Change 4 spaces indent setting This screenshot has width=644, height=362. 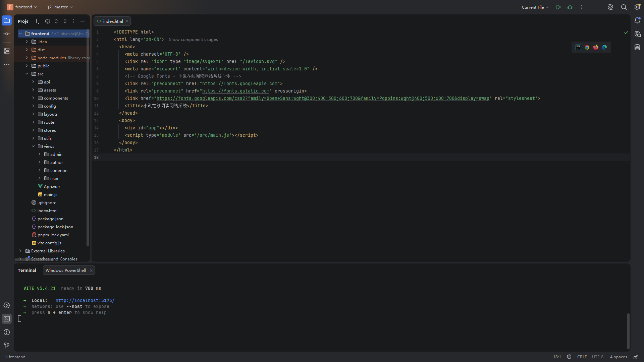click(x=619, y=357)
